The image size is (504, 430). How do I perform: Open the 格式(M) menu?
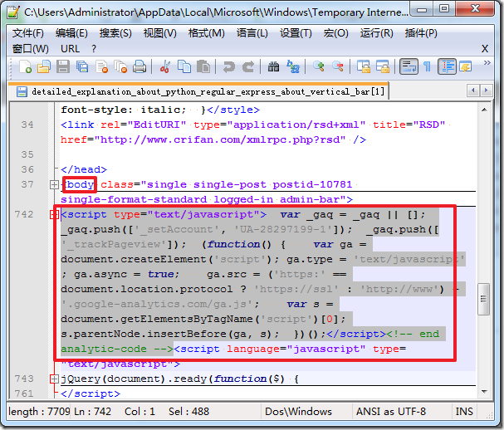click(x=207, y=33)
